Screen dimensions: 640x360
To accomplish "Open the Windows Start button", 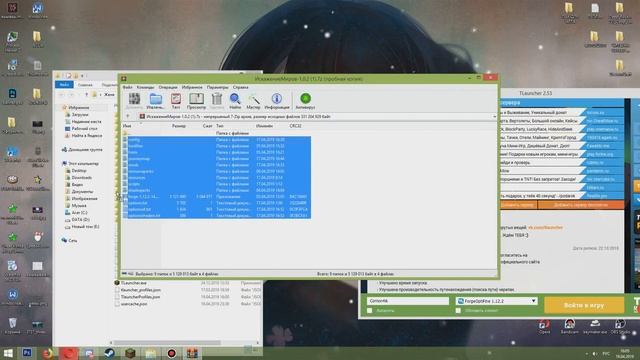I will coord(8,353).
